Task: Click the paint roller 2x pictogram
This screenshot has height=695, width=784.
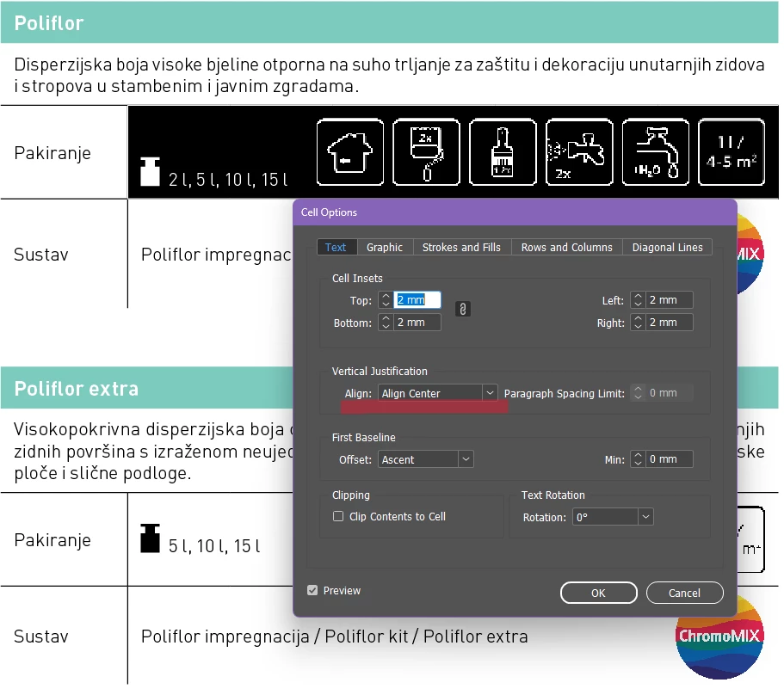Action: (426, 152)
